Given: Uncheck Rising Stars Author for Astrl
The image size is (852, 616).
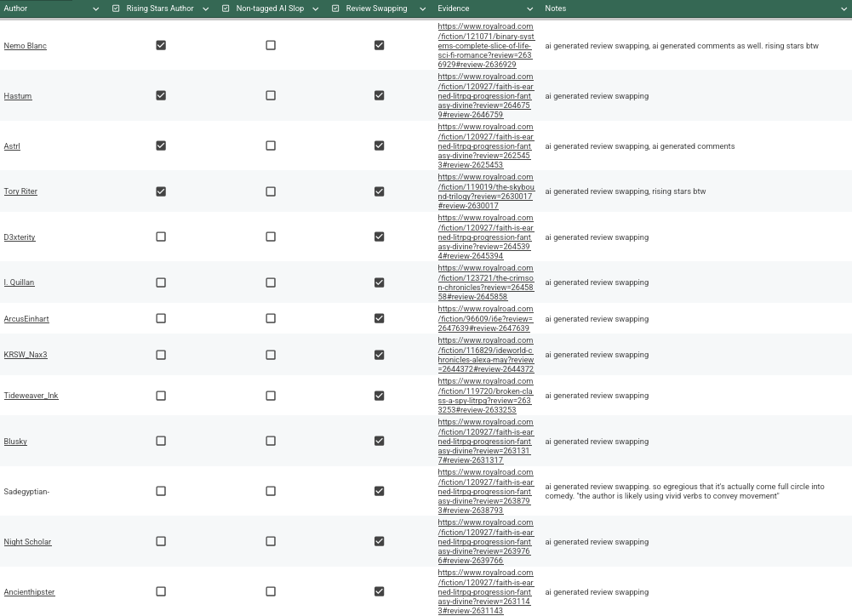Looking at the screenshot, I should point(161,145).
